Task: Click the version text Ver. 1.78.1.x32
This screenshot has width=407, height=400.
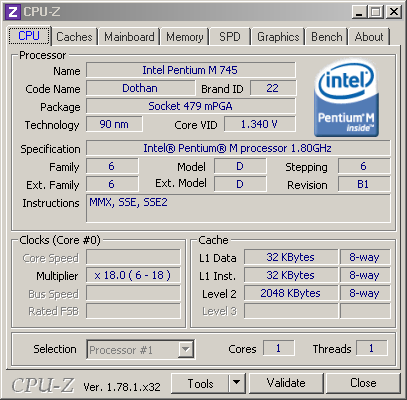Action: coord(122,387)
